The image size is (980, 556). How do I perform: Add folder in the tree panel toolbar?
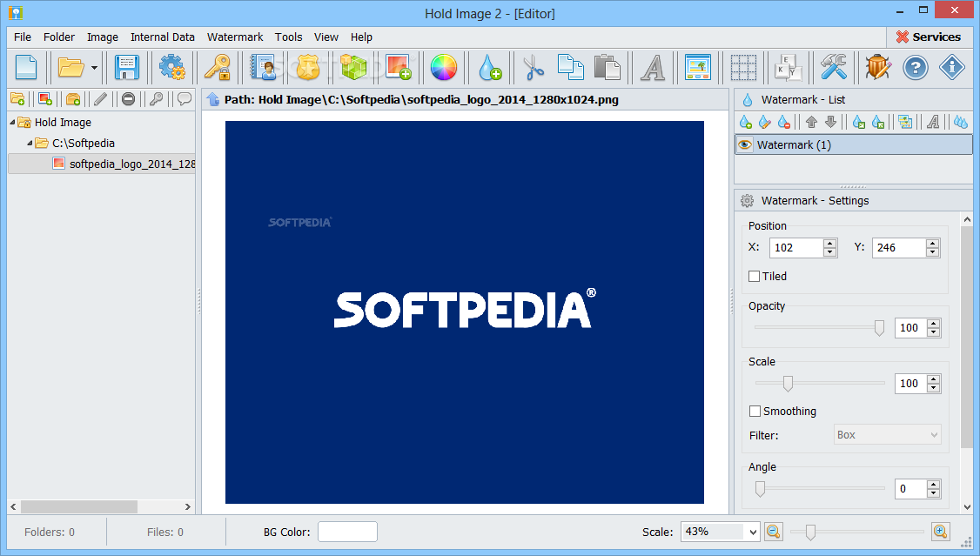[x=17, y=98]
